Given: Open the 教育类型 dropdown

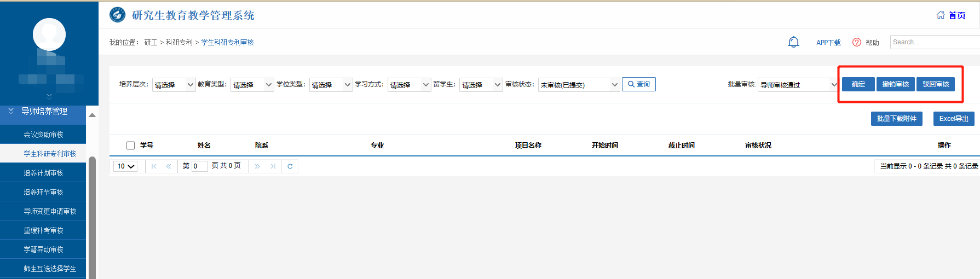Looking at the screenshot, I should [x=252, y=85].
